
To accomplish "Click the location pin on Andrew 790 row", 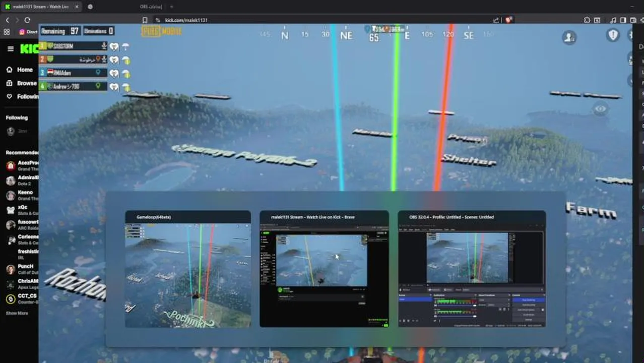I will point(98,86).
